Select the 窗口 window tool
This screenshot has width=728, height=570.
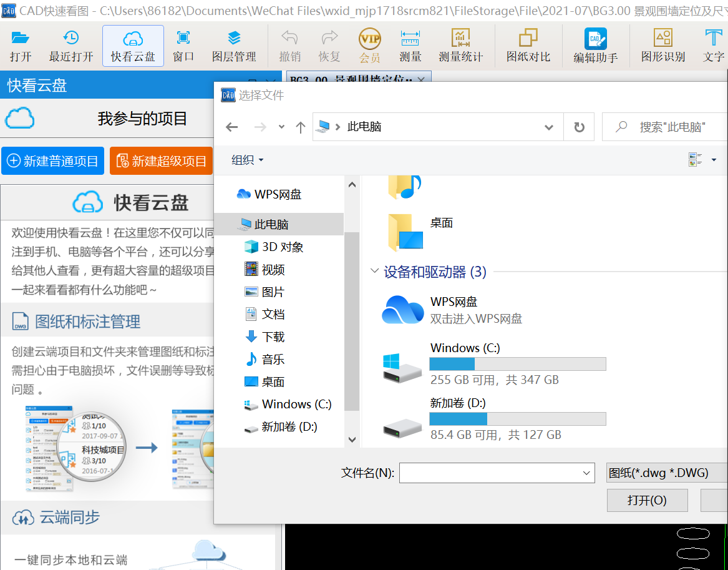tap(183, 46)
